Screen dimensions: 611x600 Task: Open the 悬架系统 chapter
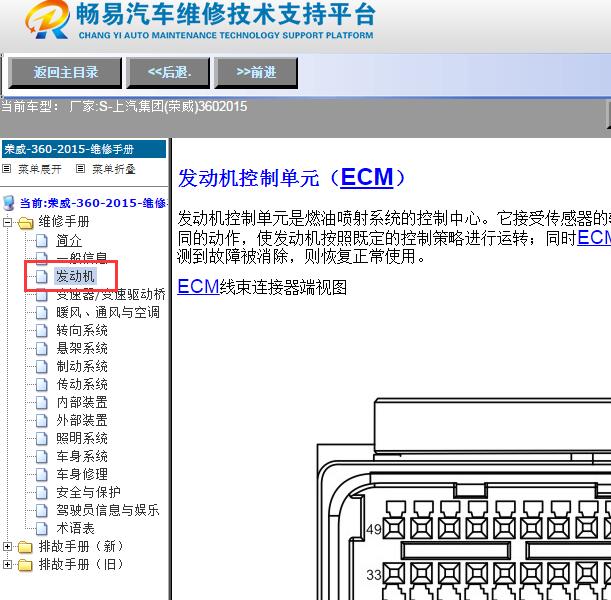pos(82,348)
